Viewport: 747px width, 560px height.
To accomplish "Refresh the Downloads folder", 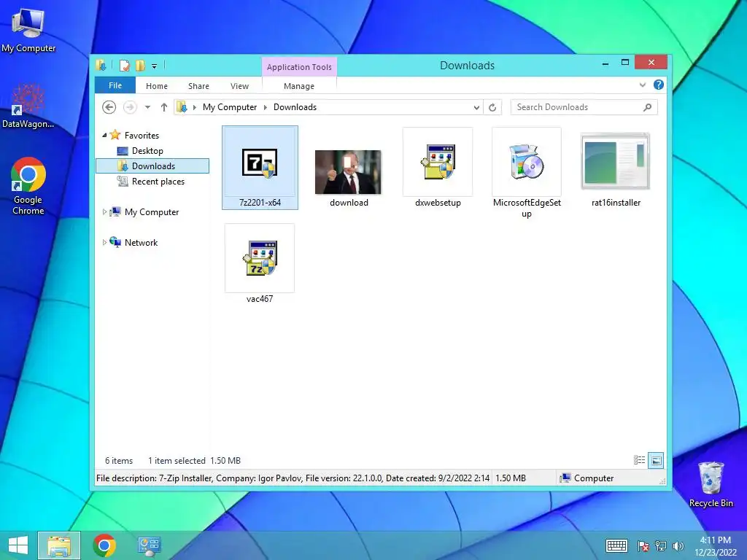I will pos(492,108).
